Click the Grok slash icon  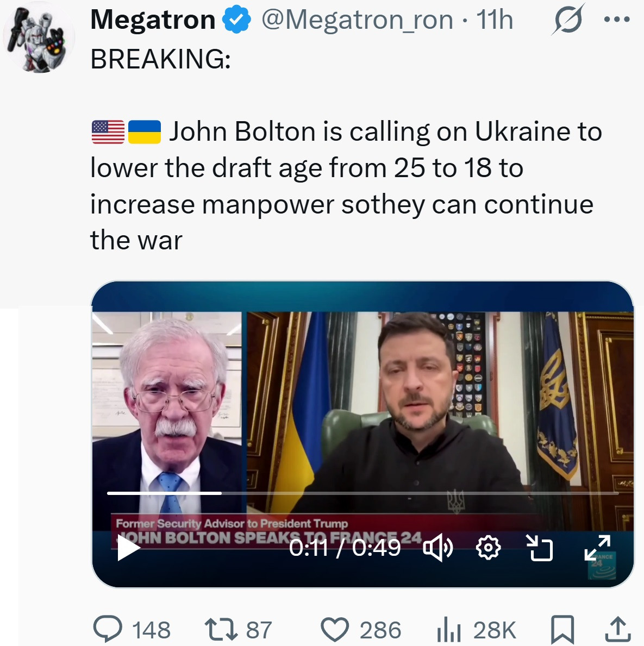(567, 20)
